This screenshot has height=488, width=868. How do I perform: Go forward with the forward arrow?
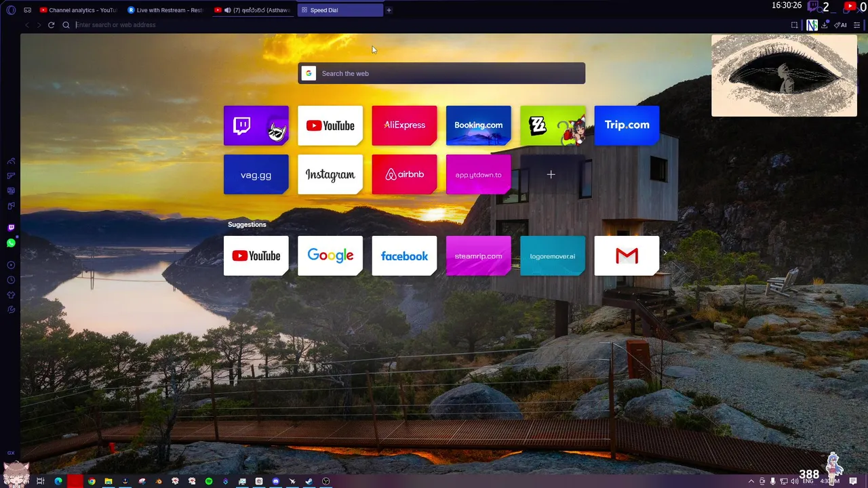click(39, 25)
